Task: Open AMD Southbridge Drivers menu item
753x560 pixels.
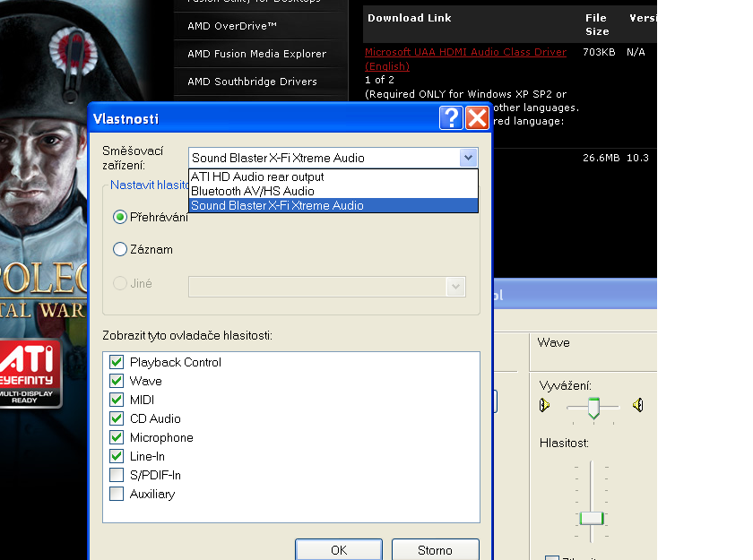Action: [252, 82]
